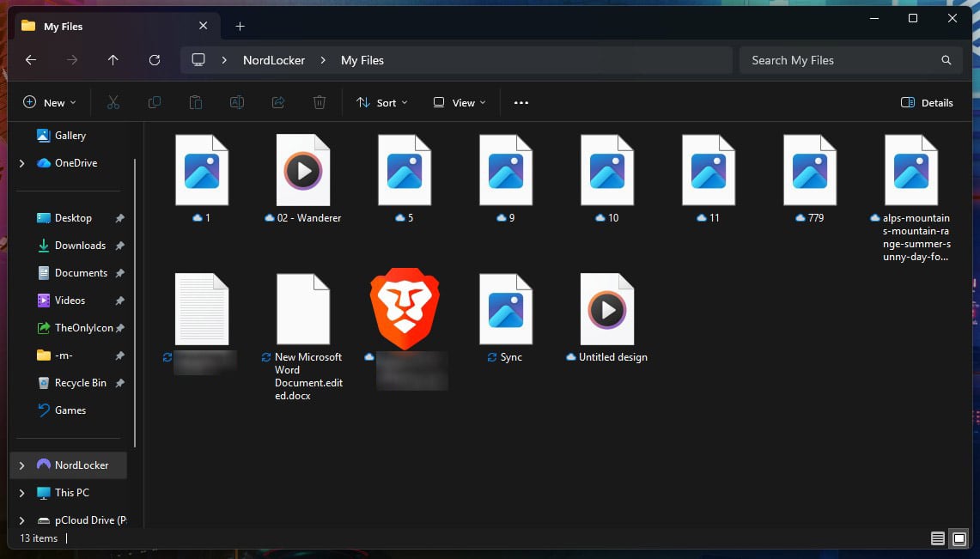
Task: Click chevron after NordLocker in address bar
Action: (323, 60)
